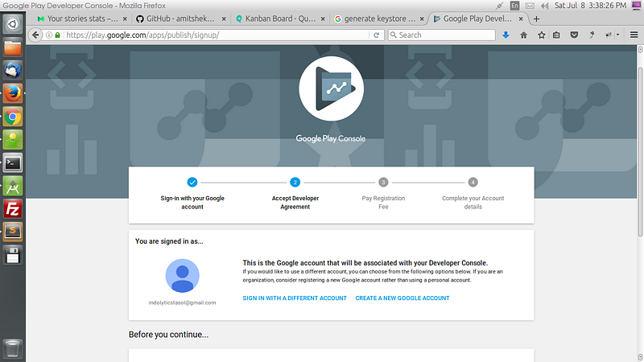Open the toolbar extension dropdown arrow
Image resolution: width=644 pixels, height=362 pixels.
pos(617,35)
